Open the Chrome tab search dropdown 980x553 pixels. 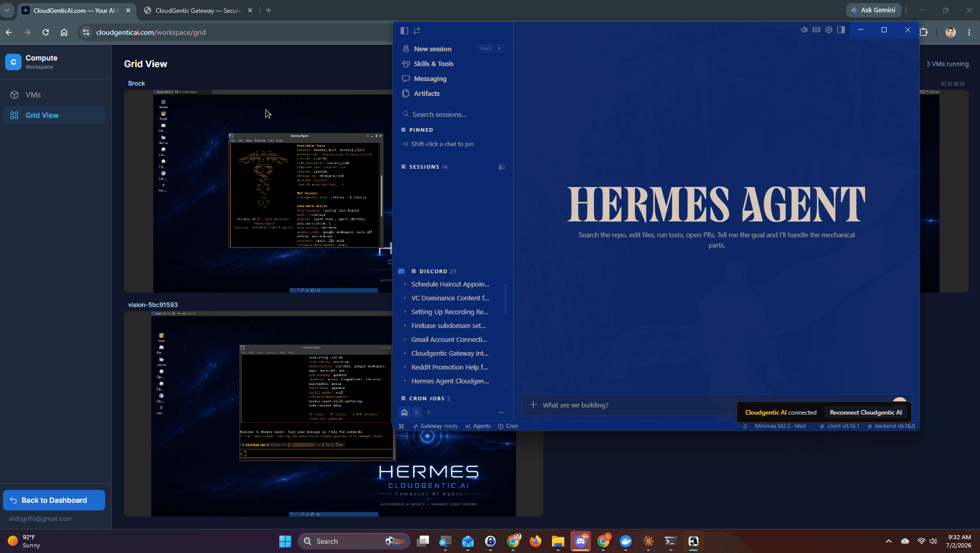coord(7,10)
